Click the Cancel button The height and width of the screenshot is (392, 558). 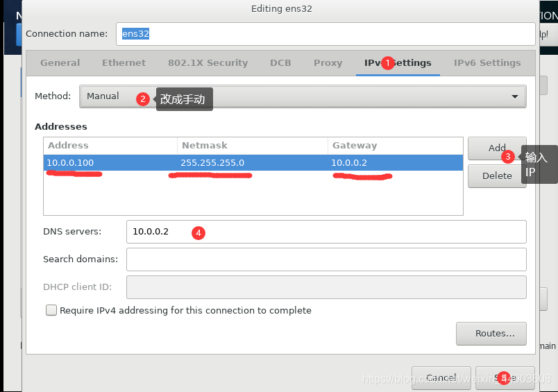pyautogui.click(x=441, y=377)
